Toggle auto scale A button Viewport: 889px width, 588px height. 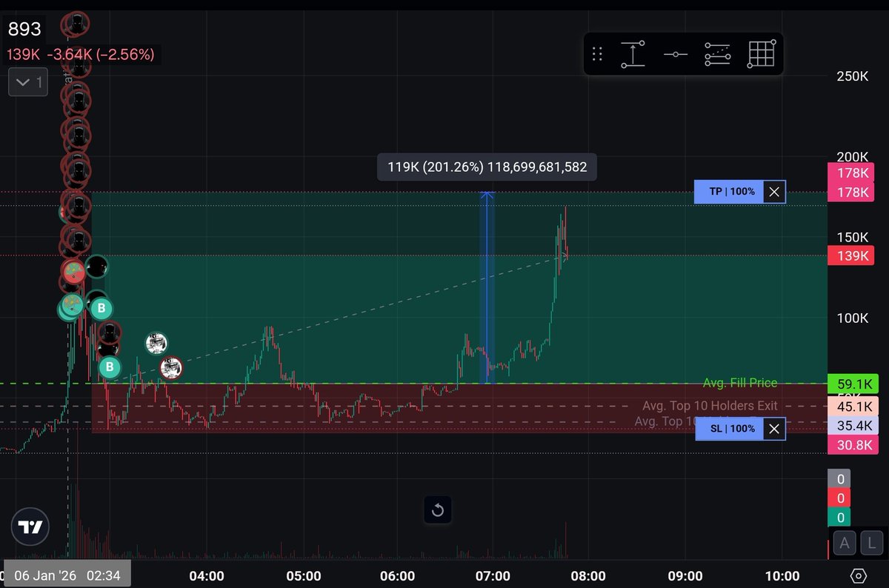[844, 544]
